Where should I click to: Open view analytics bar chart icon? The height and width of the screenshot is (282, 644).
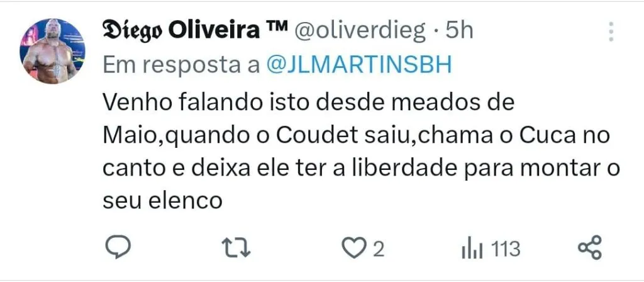click(472, 249)
